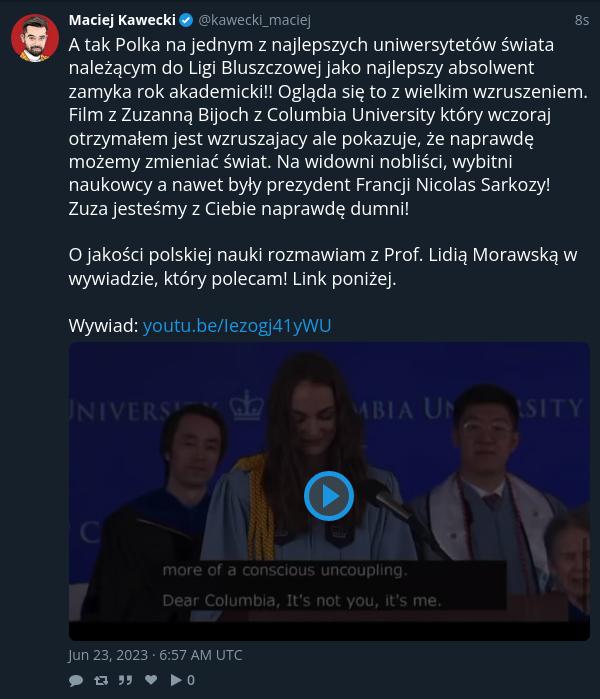Click the paragraph mentioning Prof. Lidią Morawską

(323, 267)
